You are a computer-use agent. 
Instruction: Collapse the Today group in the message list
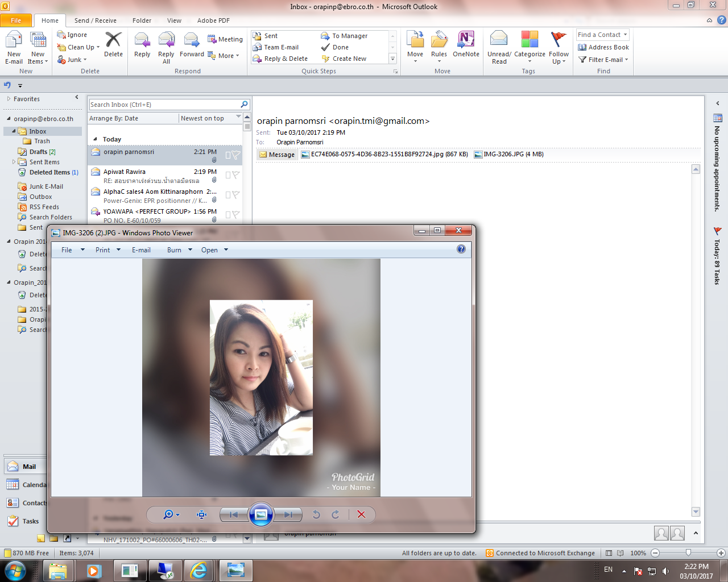click(x=95, y=139)
